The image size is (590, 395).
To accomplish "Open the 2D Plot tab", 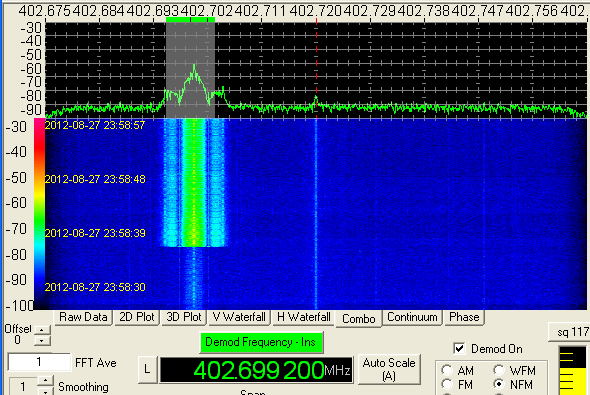I will 137,317.
